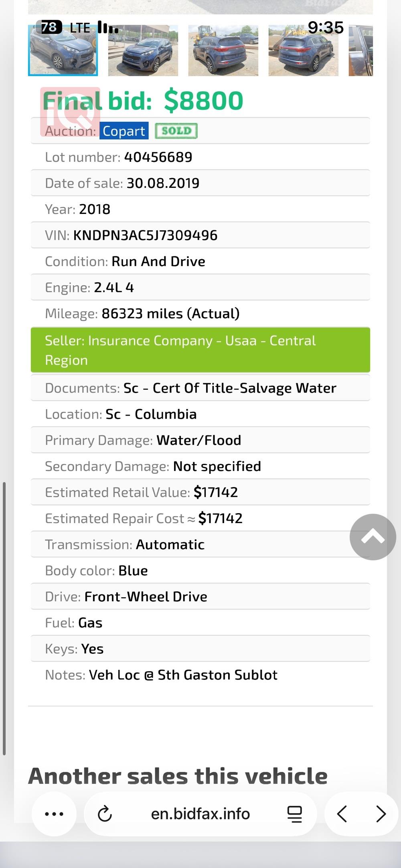
Task: View second thumbnail of blue Kia front
Action: coord(143,50)
